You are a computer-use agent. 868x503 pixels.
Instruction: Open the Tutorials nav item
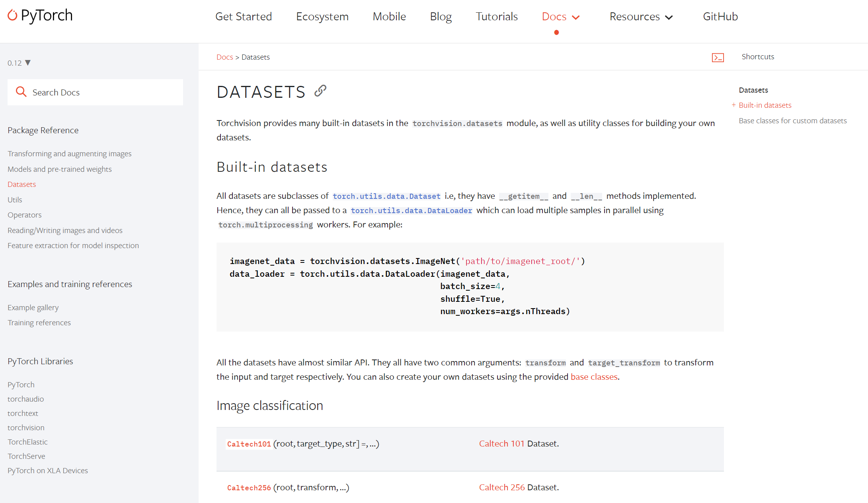pyautogui.click(x=497, y=17)
